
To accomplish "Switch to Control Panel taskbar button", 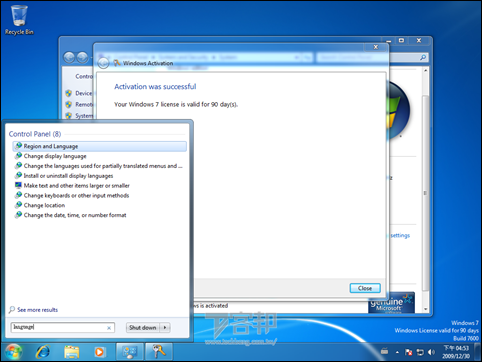I will pyautogui.click(x=130, y=352).
